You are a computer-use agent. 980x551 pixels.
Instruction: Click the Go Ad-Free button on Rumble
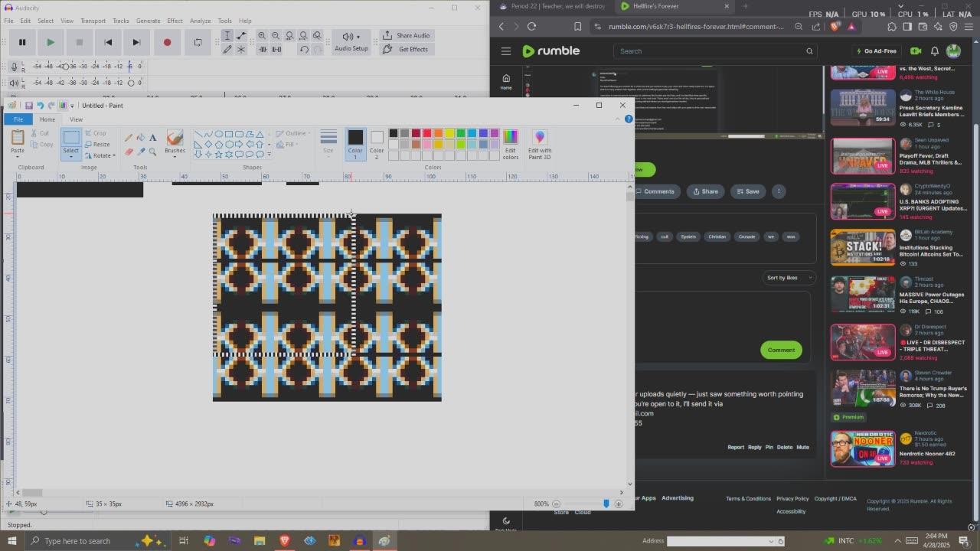pyautogui.click(x=875, y=51)
